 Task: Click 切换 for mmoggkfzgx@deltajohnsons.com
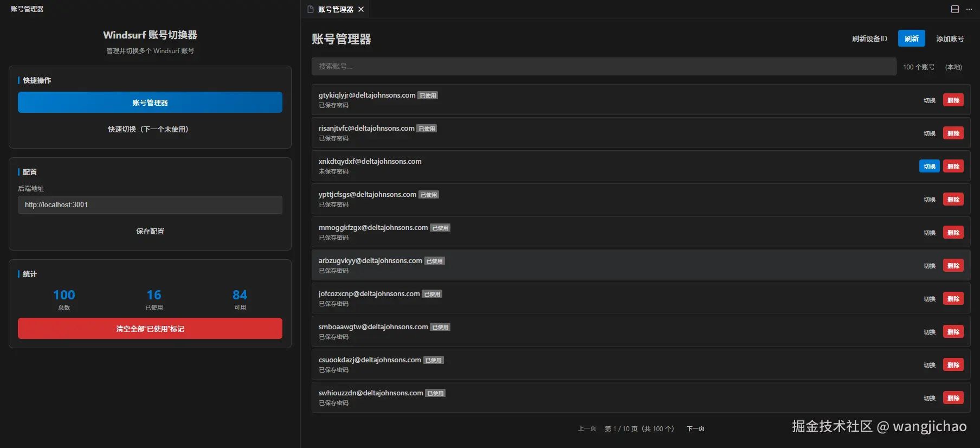[930, 233]
